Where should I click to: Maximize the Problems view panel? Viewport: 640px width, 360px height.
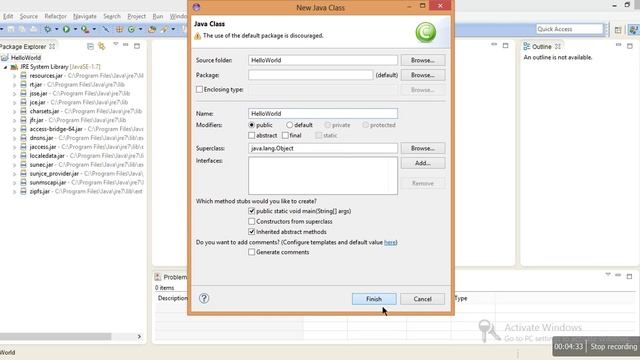629,276
